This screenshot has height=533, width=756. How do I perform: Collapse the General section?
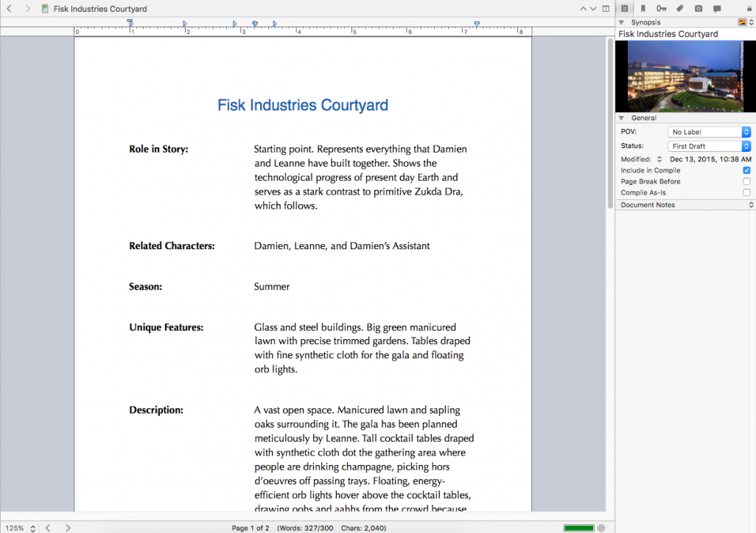[x=621, y=118]
